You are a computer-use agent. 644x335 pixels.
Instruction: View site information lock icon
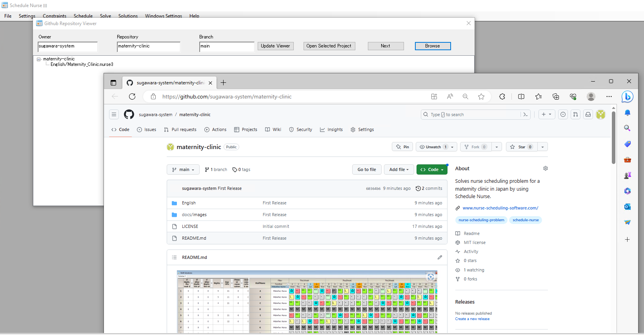tap(153, 96)
